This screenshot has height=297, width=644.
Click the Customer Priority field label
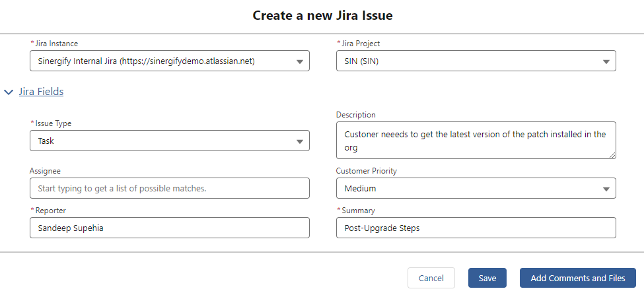(367, 171)
